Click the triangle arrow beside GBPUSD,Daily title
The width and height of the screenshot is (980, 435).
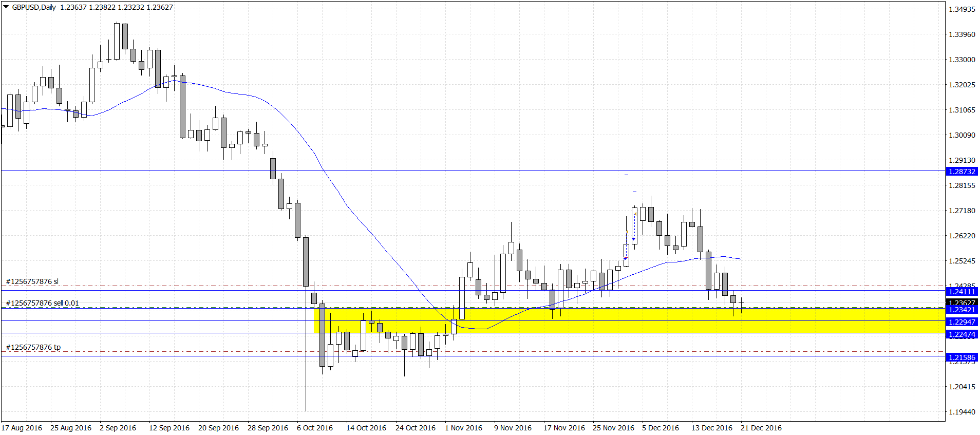tap(6, 7)
